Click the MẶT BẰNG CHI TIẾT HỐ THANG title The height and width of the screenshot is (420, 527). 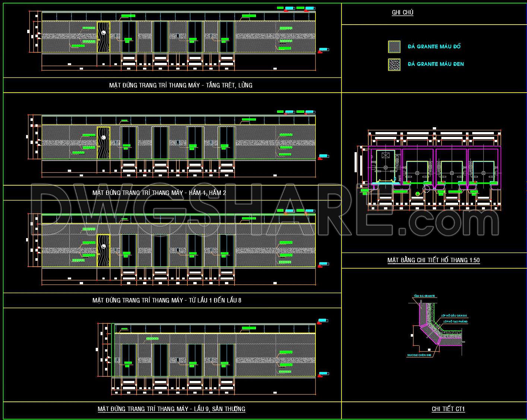434,260
